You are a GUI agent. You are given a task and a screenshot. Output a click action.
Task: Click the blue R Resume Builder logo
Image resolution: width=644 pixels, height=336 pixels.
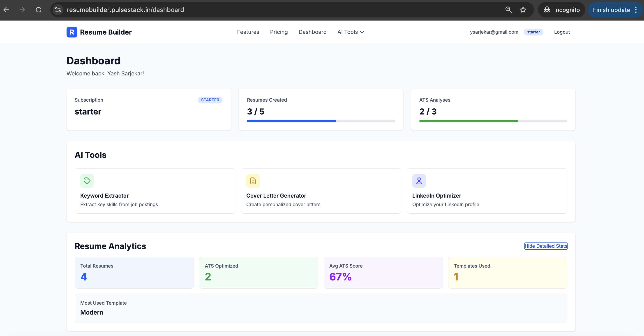72,32
